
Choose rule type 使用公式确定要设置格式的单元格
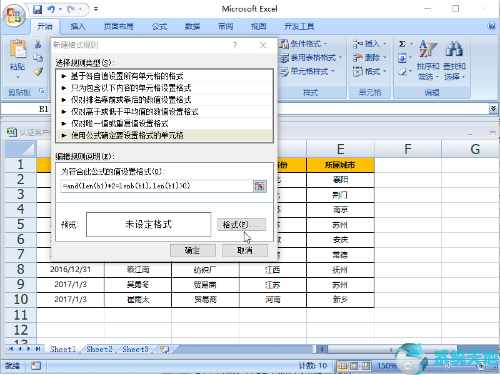(x=165, y=135)
